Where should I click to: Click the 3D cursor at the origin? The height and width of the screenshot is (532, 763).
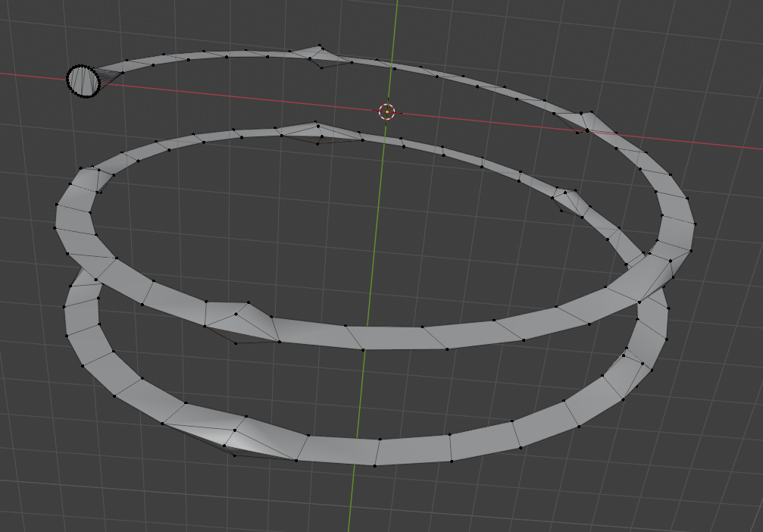pos(386,111)
